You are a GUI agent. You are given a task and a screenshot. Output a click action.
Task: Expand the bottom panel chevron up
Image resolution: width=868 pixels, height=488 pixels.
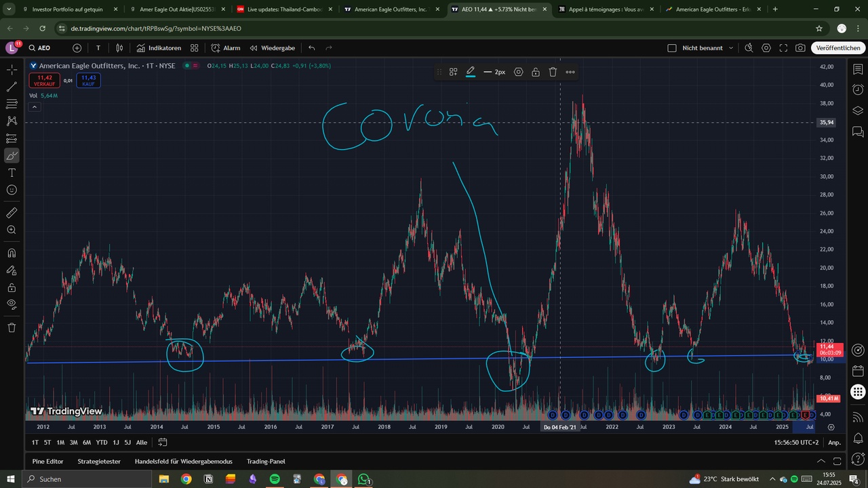(x=821, y=462)
